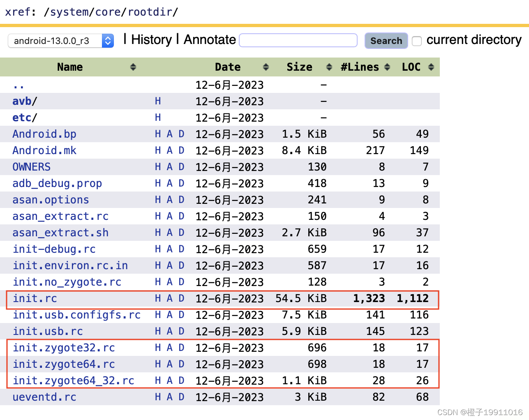Viewport: 529px width, 420px height.
Task: Enable the current directory checkbox
Action: (417, 41)
